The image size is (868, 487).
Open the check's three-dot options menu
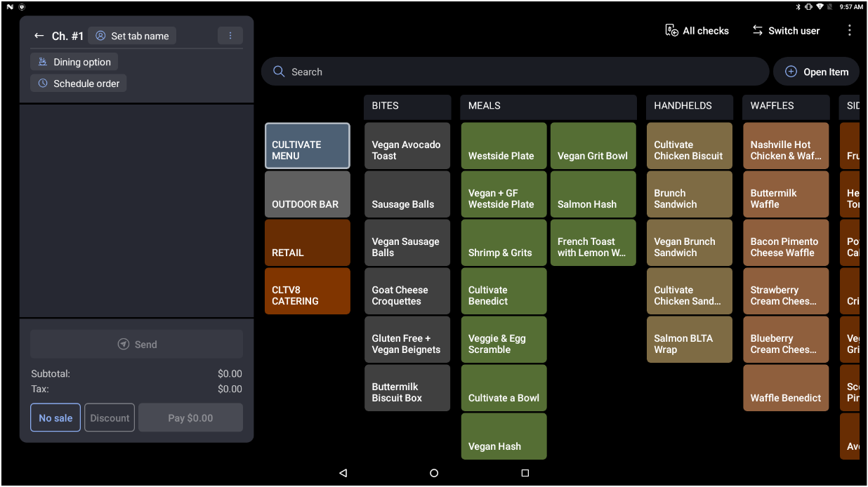230,36
